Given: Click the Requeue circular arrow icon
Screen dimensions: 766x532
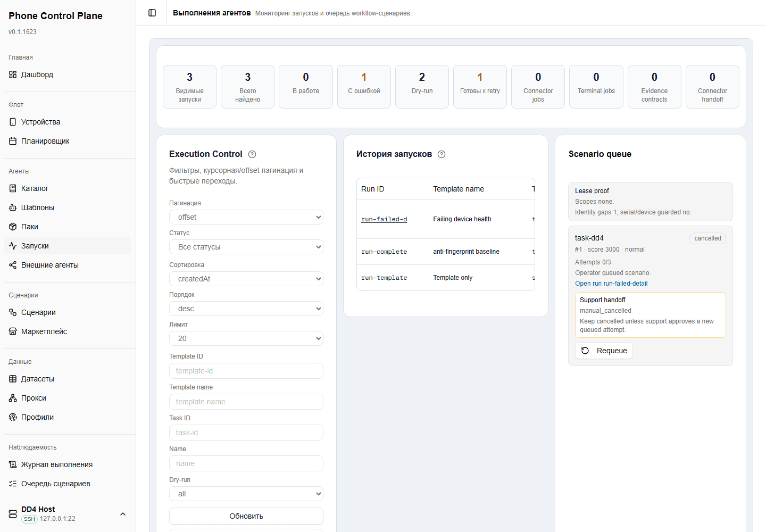Looking at the screenshot, I should coord(585,351).
